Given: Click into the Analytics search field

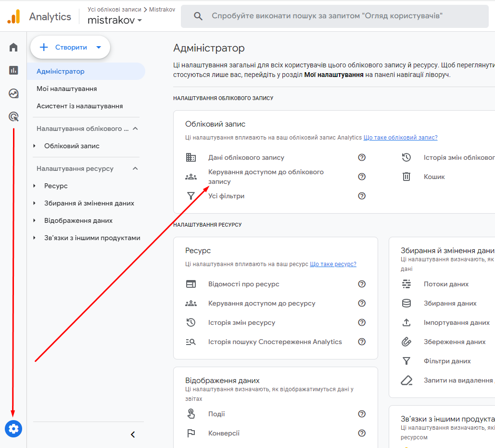Looking at the screenshot, I should 337,16.
